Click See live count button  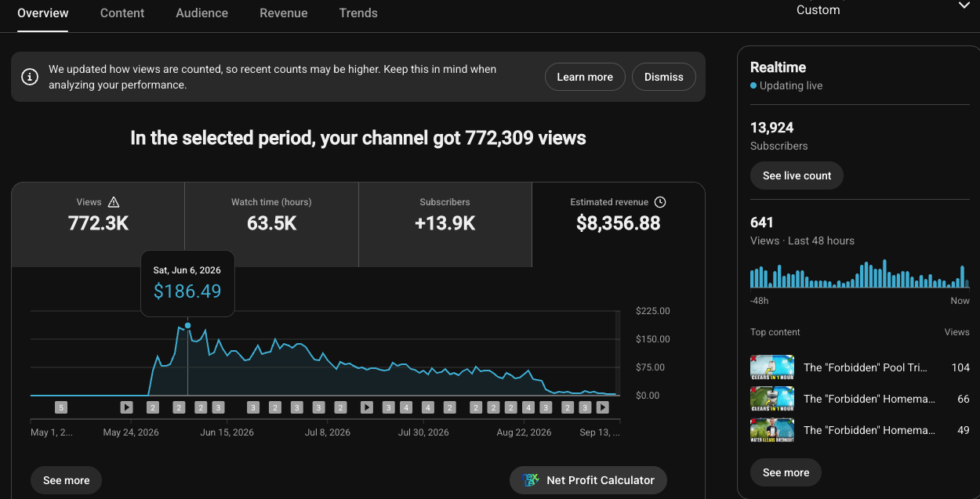pyautogui.click(x=797, y=175)
